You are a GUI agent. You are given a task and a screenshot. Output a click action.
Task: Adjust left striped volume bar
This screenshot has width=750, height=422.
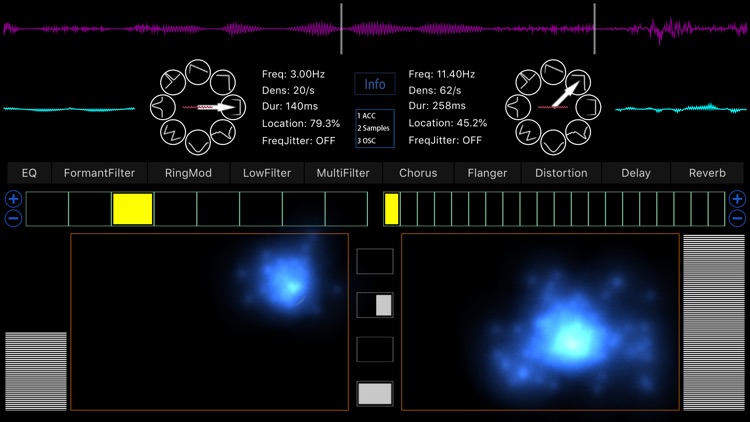click(36, 371)
